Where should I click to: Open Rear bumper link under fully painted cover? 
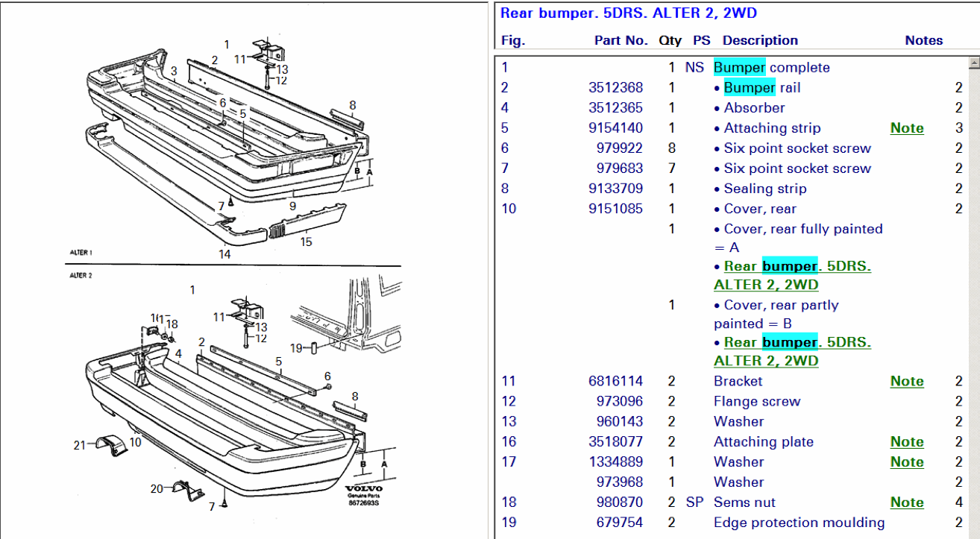click(x=792, y=275)
